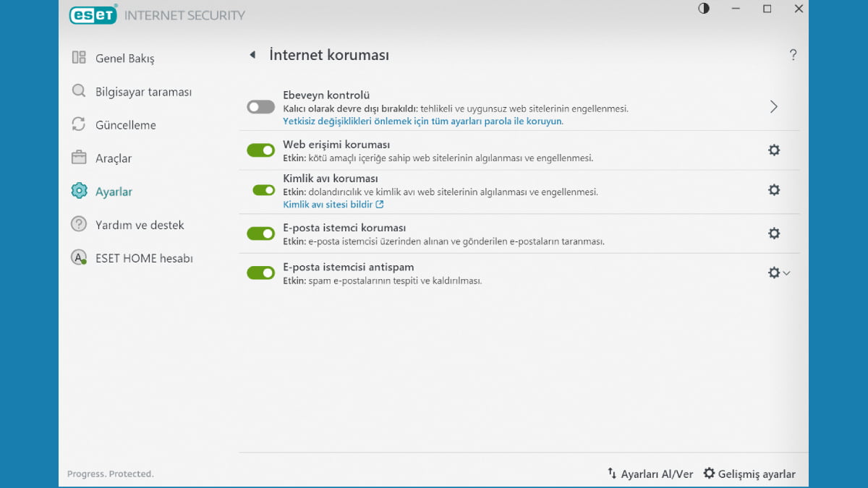Image resolution: width=868 pixels, height=488 pixels.
Task: Click the Güncelleme refresh icon
Action: point(78,124)
